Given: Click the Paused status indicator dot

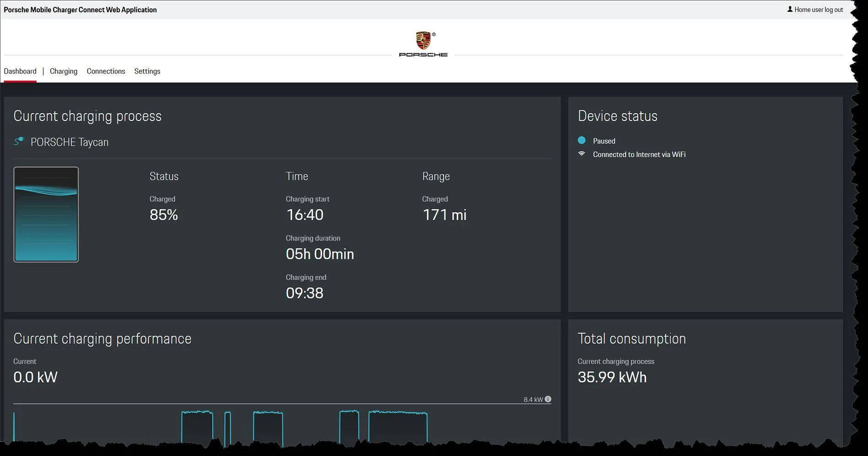Looking at the screenshot, I should 582,140.
